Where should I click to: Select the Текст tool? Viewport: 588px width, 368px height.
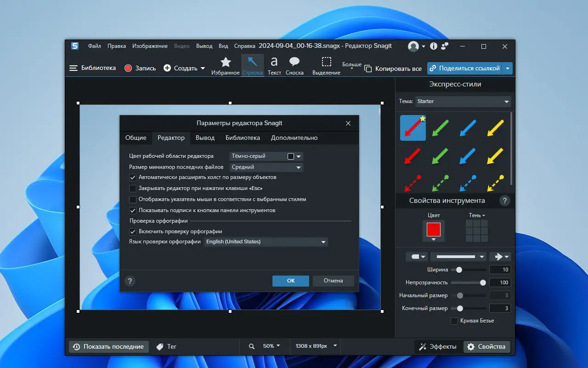click(274, 65)
